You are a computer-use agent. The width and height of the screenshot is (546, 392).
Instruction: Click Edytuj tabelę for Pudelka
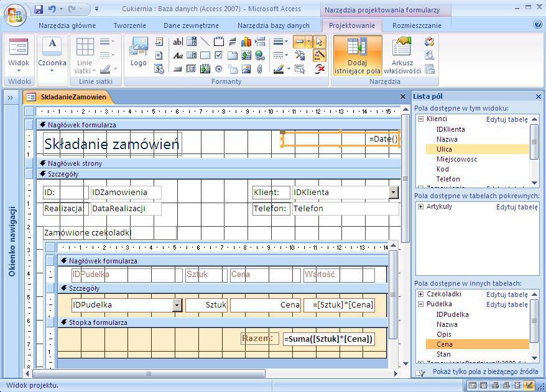pyautogui.click(x=507, y=304)
